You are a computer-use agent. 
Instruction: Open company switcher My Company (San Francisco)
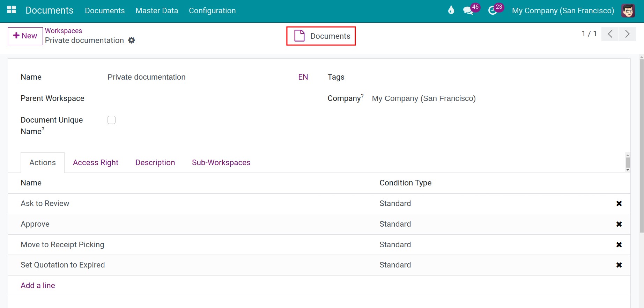[x=563, y=10]
